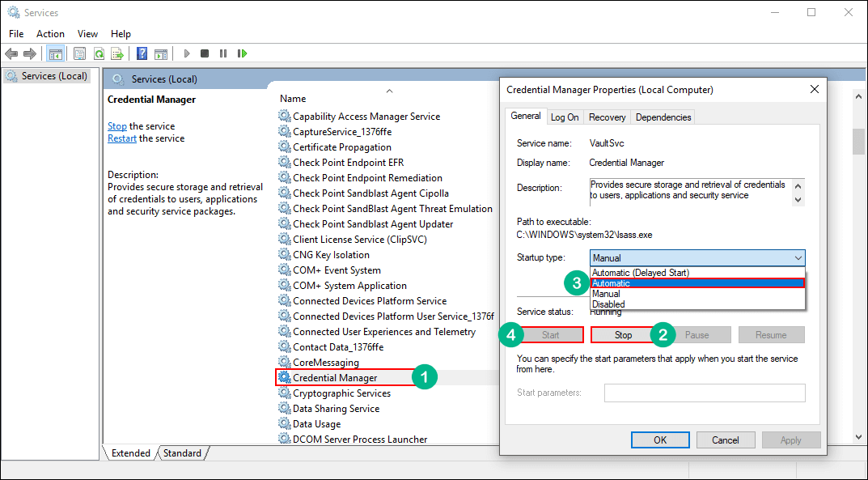Click the Refresh toolbar icon

pos(99,53)
